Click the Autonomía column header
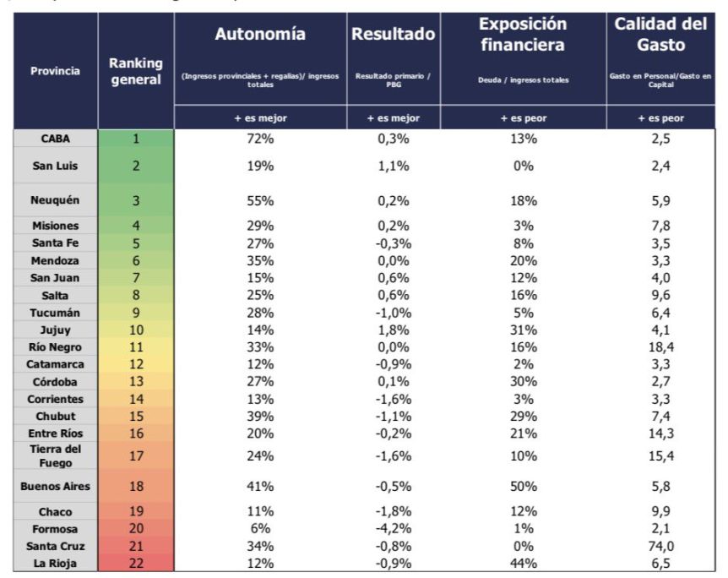Screen dimensions: 728x578 tap(260, 35)
